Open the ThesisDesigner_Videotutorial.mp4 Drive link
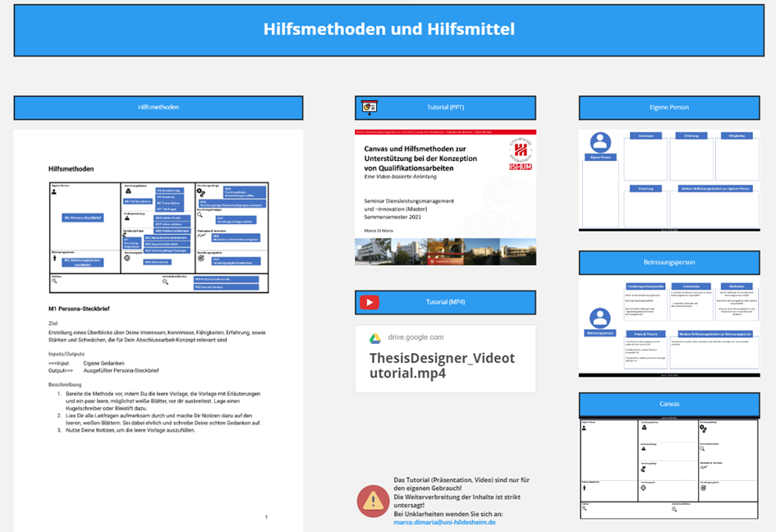This screenshot has height=532, width=776. tap(442, 365)
